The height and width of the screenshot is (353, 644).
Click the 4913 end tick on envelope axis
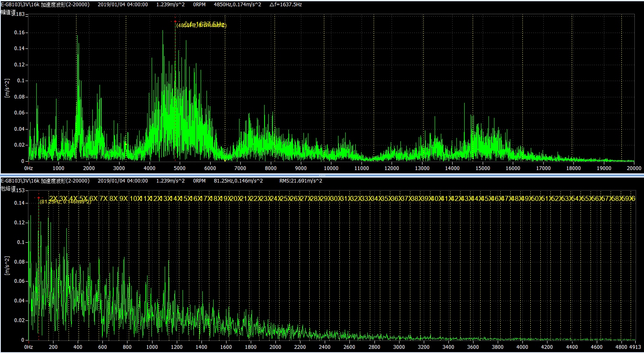635,347
